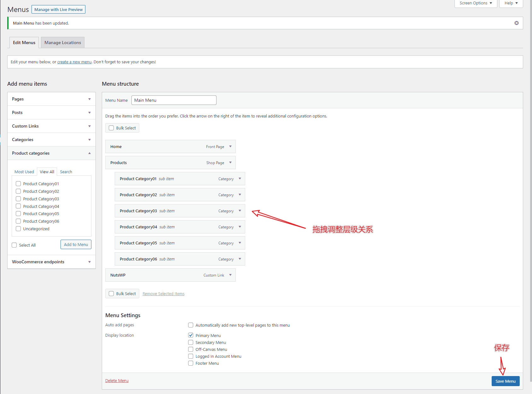Open the Search tab in Product categories

coord(66,172)
